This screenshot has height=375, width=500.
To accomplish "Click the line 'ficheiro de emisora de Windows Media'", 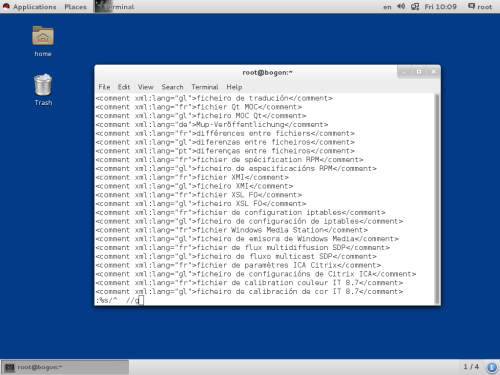I will click(247, 239).
